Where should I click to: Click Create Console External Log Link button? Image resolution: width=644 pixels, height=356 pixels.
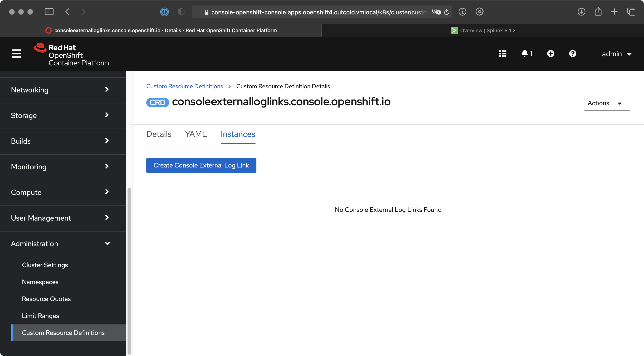(x=201, y=165)
